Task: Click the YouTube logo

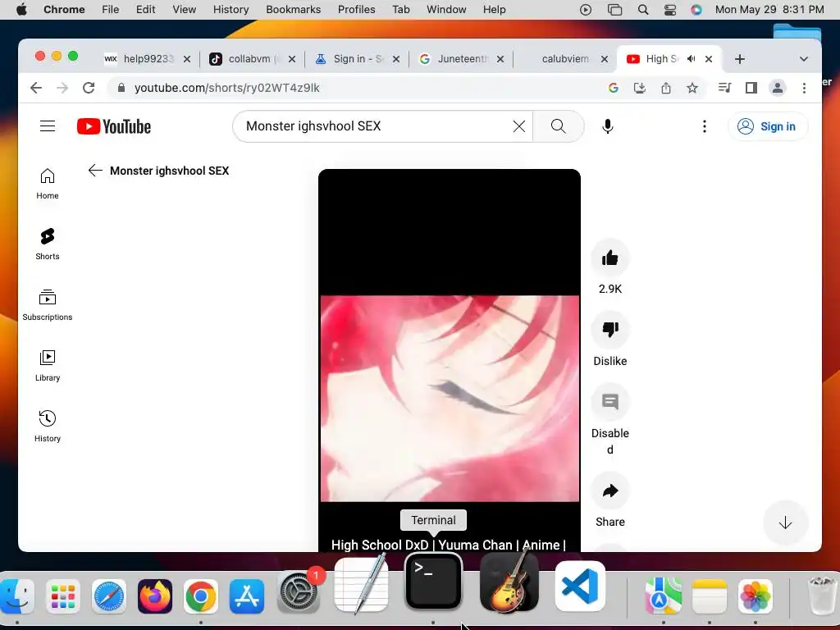Action: [114, 126]
